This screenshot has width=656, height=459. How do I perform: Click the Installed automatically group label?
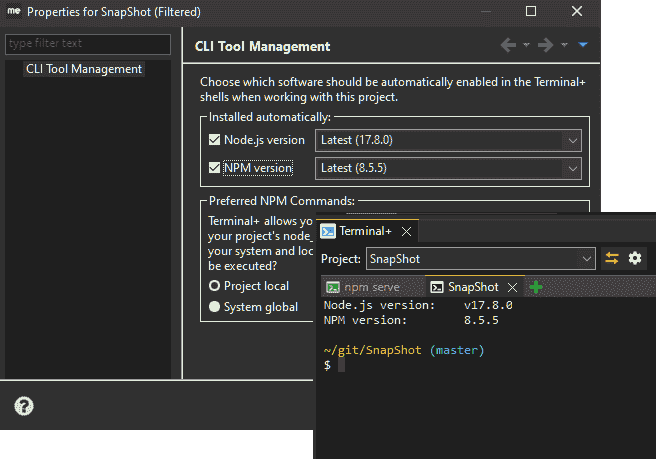(270, 117)
